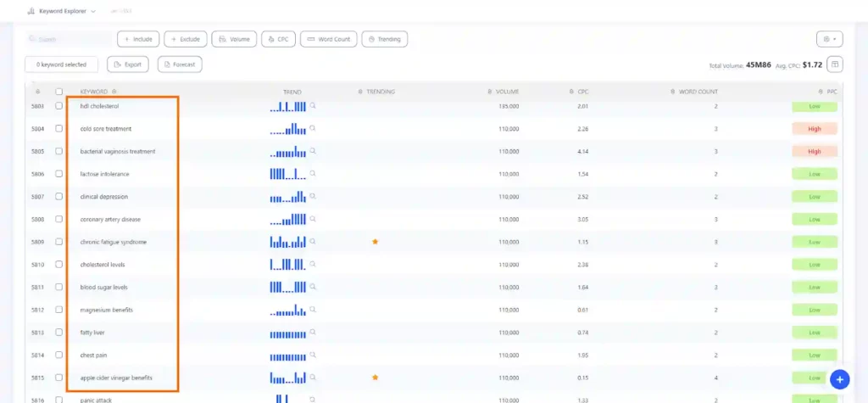Export the keywords with Export button

coord(128,64)
